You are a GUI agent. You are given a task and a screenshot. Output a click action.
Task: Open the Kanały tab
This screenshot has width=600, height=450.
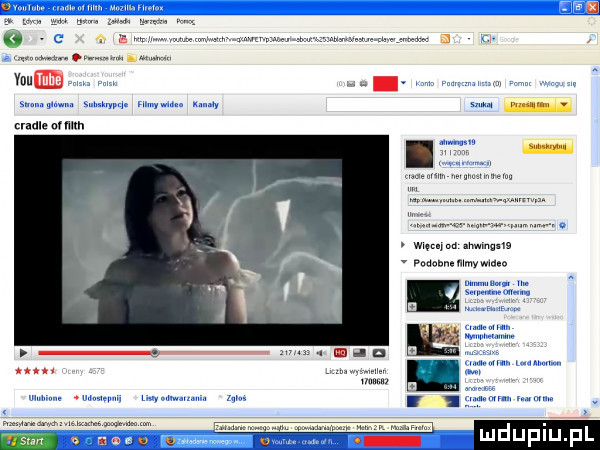click(205, 104)
